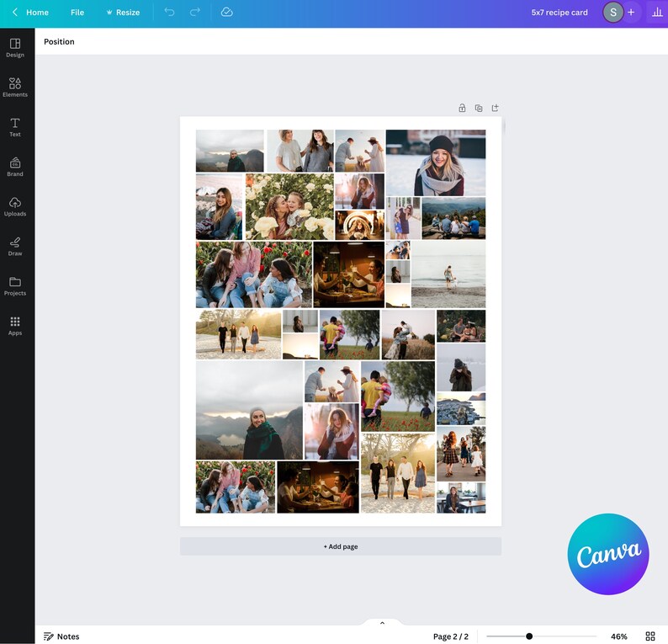668x644 pixels.
Task: Click the undo arrow in top bar
Action: coord(170,12)
